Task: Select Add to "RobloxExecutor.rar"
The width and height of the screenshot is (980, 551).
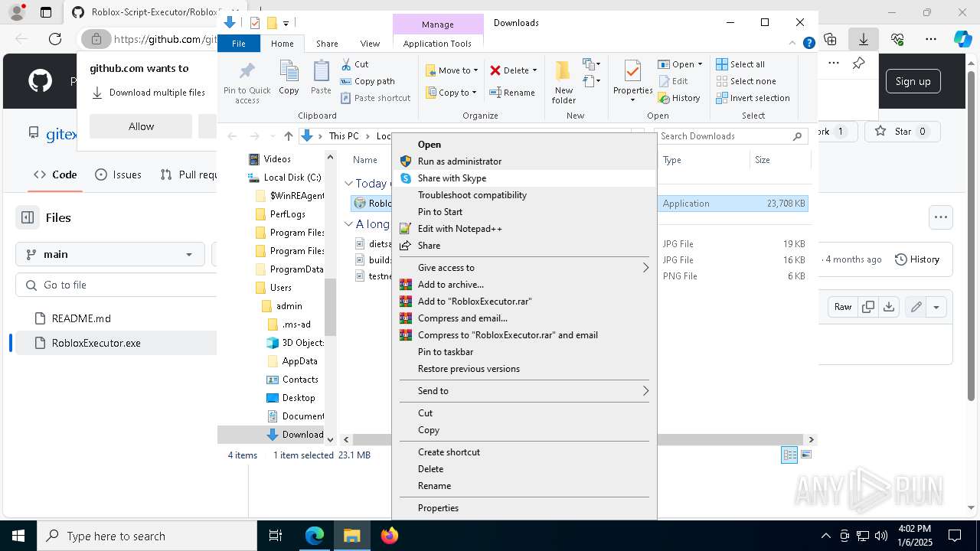Action: click(524, 302)
